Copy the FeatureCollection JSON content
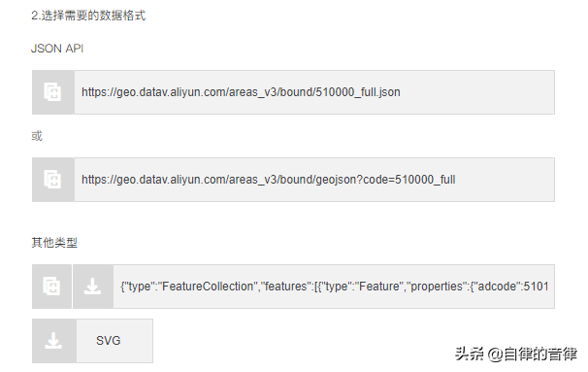This screenshot has height=372, width=588. [x=51, y=287]
